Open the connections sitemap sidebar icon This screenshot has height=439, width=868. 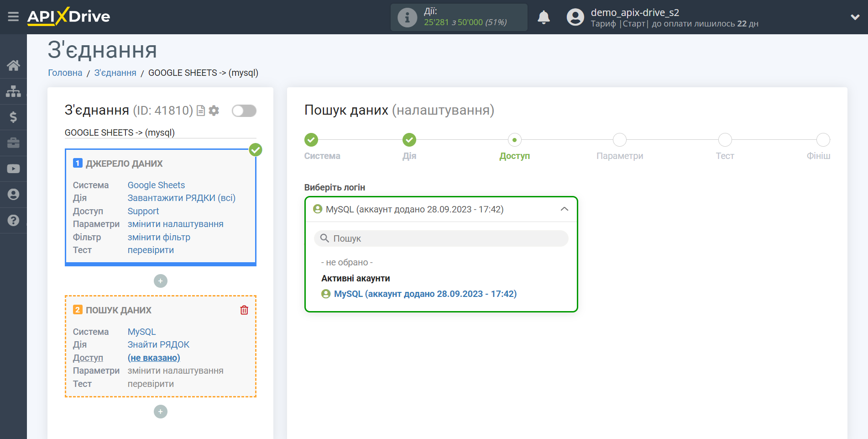13,91
